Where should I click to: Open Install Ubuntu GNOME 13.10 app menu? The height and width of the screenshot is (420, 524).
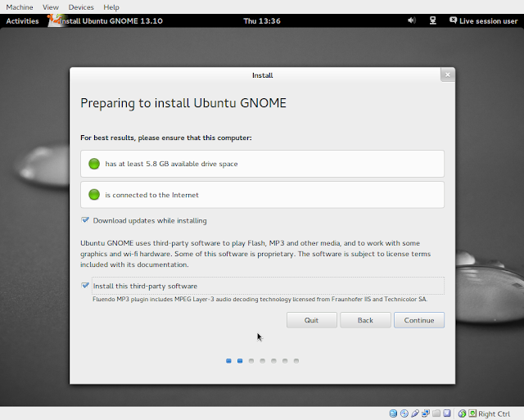click(x=111, y=21)
